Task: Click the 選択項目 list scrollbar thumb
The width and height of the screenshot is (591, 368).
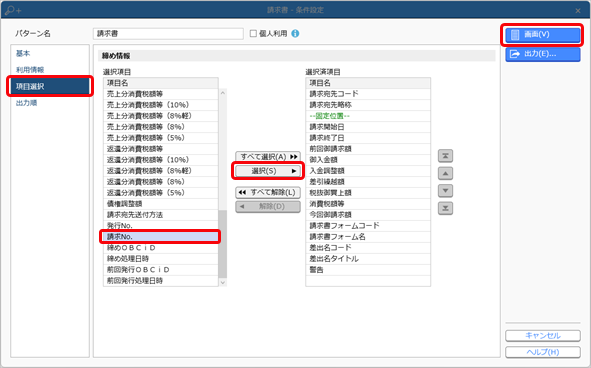Action: coord(223,244)
